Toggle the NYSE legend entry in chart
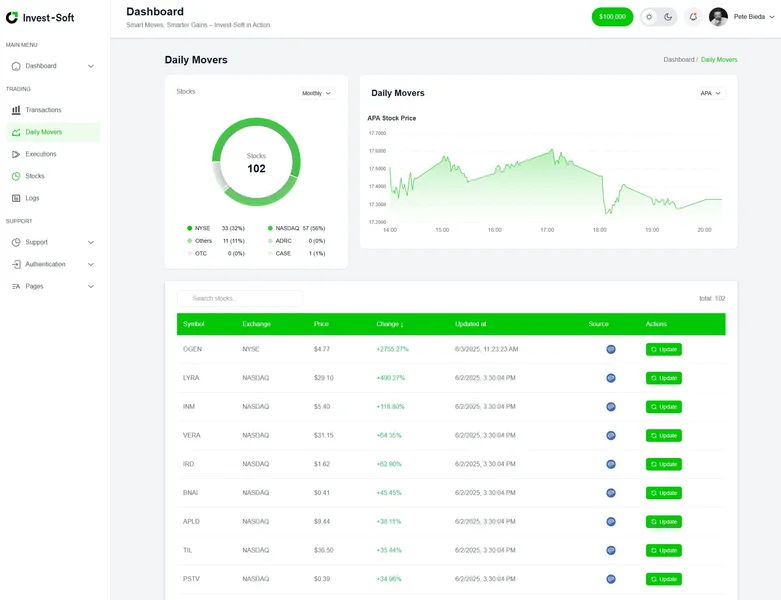Viewport: 781px width, 600px height. [x=202, y=228]
